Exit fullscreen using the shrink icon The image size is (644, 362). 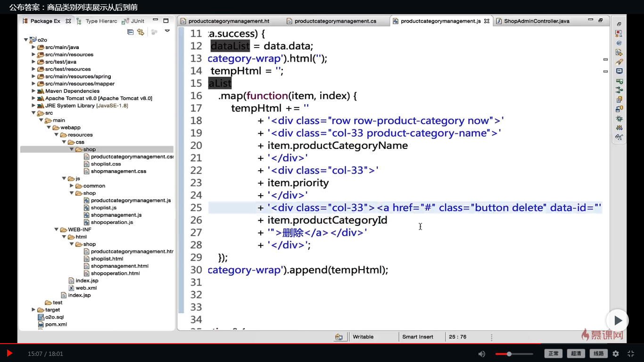pos(631,354)
